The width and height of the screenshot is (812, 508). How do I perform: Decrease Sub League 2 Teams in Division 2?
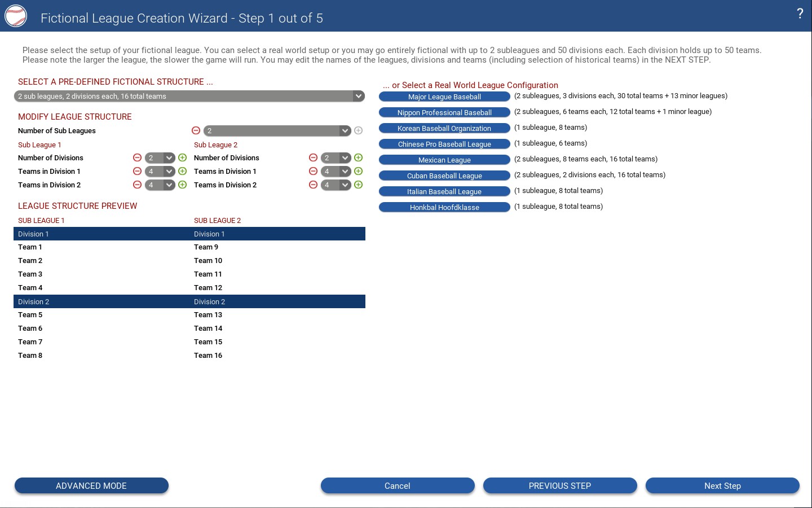click(313, 185)
